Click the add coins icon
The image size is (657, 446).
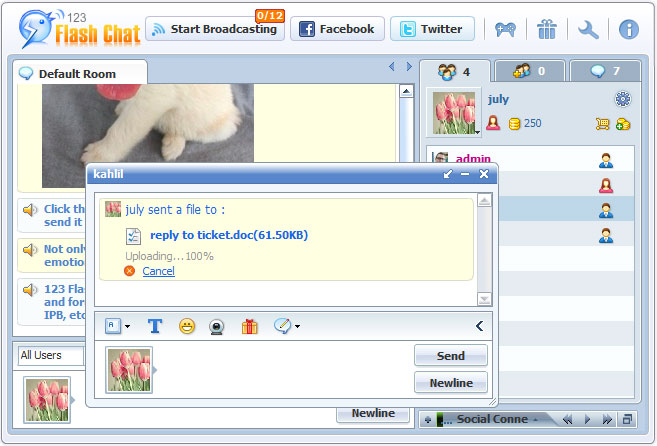point(623,124)
